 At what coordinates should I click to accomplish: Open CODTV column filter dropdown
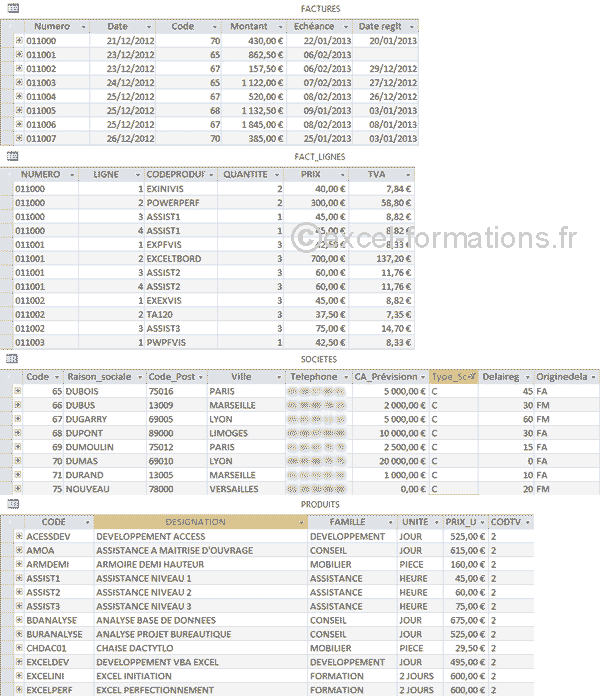click(x=528, y=522)
